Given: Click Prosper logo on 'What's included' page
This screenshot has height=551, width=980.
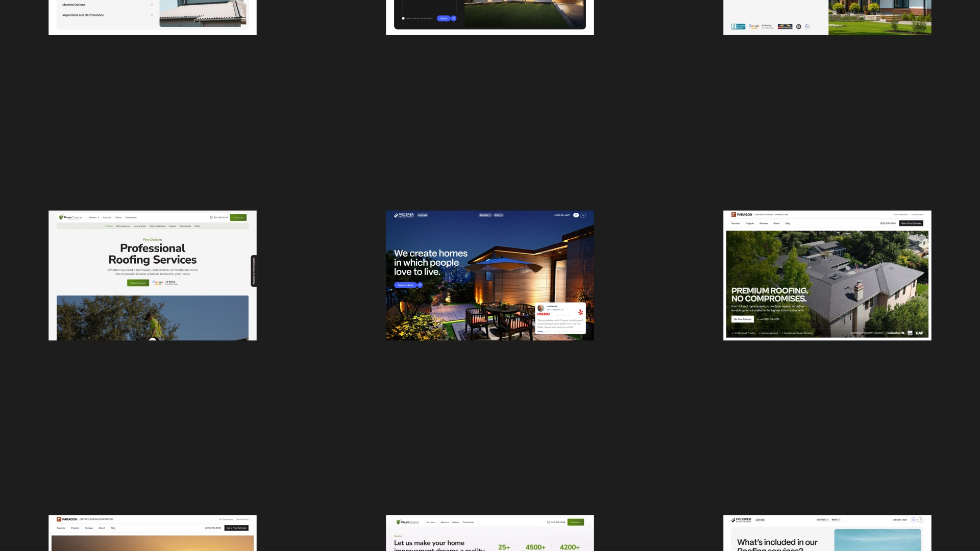Looking at the screenshot, I should pos(741,520).
